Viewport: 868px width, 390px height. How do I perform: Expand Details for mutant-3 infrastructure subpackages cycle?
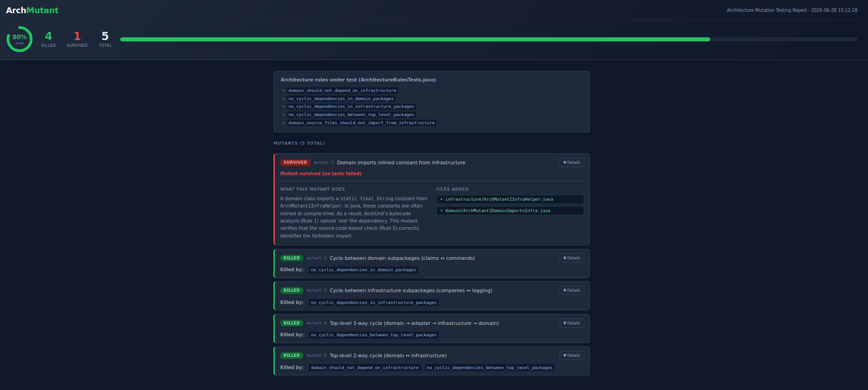(x=571, y=290)
